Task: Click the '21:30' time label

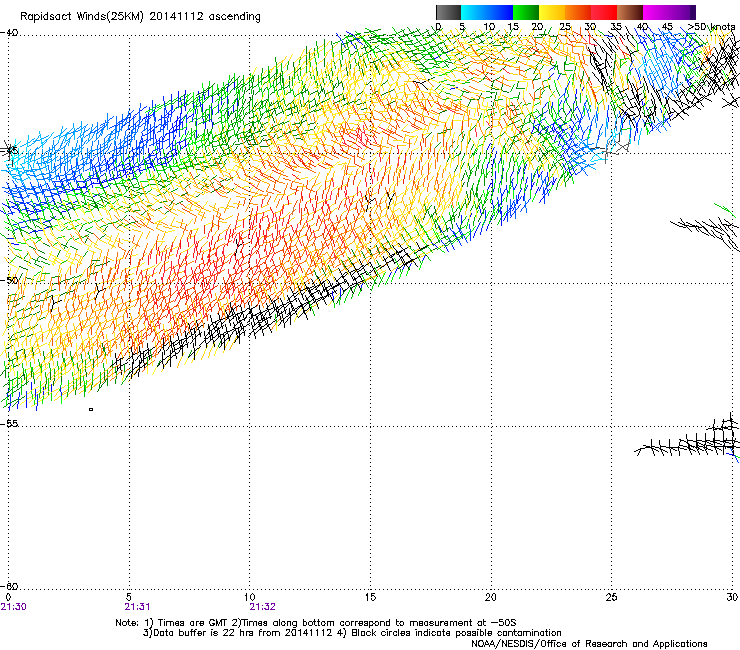Action: (14, 607)
